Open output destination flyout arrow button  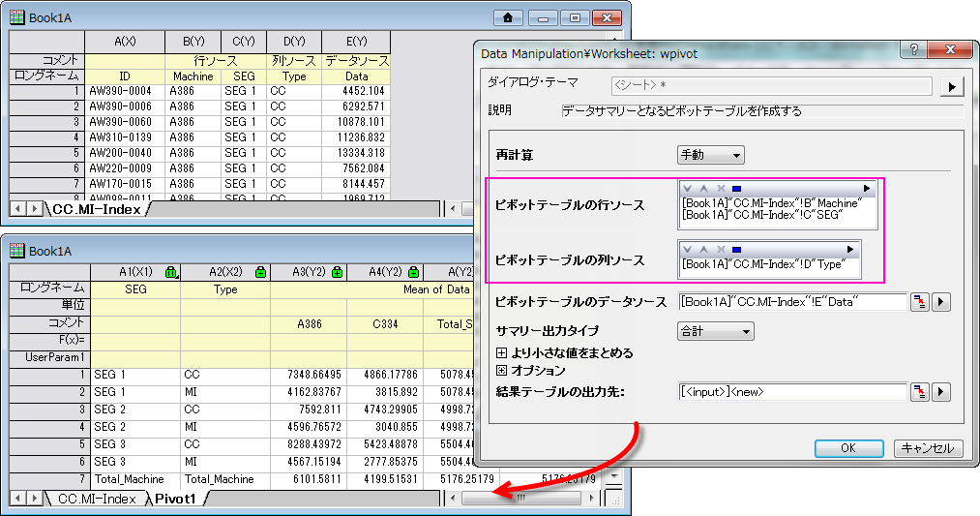(x=941, y=392)
